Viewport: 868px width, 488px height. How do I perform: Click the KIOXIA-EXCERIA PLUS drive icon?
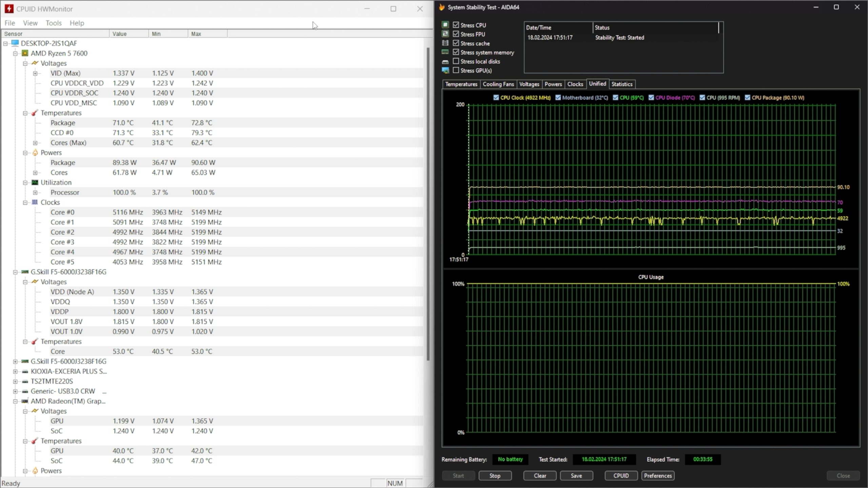pyautogui.click(x=25, y=371)
